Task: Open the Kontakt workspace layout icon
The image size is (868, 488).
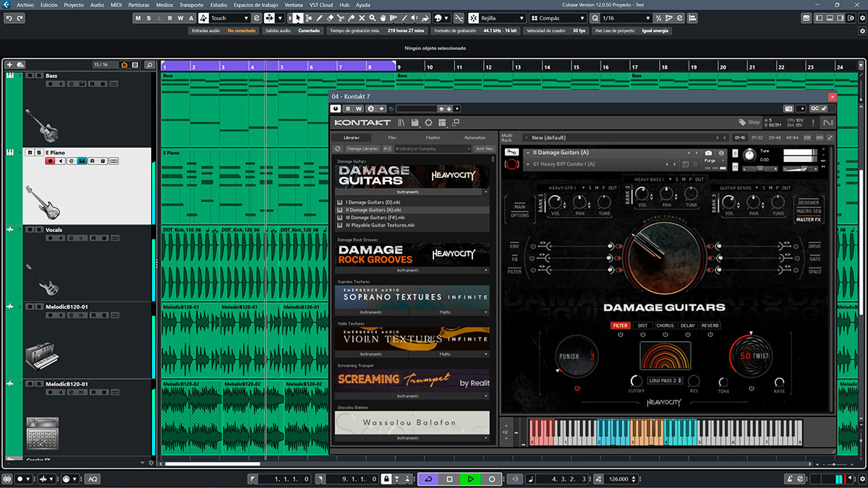Action: [442, 123]
